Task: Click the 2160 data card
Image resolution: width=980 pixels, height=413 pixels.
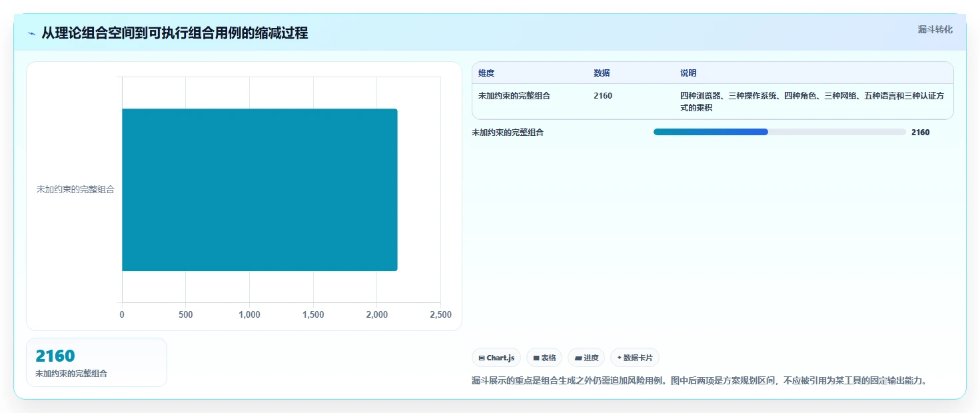Action: click(97, 362)
